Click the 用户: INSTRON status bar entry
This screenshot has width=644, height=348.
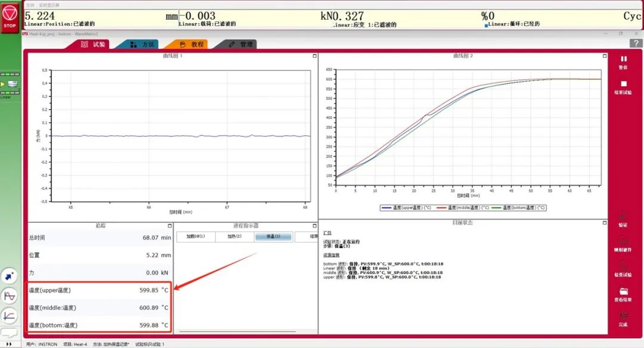[x=42, y=344]
